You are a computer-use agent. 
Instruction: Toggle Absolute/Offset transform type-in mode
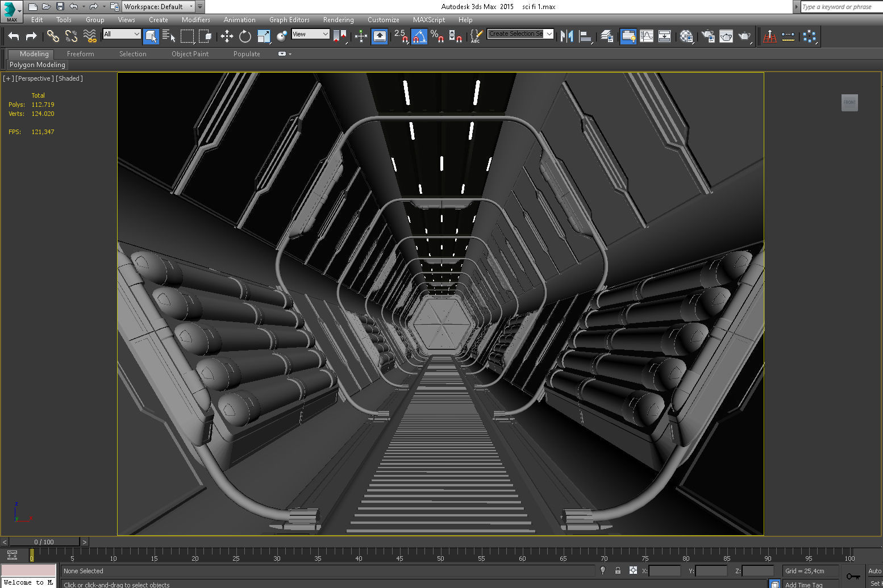click(632, 570)
